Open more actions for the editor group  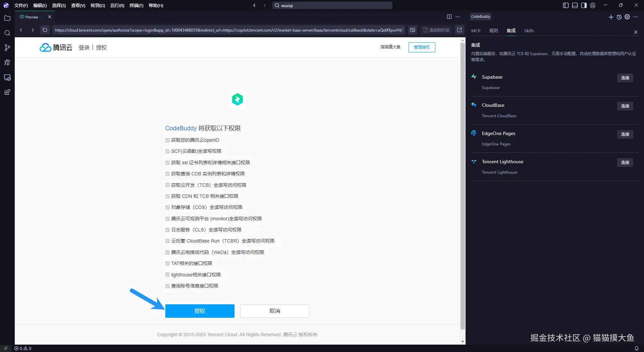(458, 17)
